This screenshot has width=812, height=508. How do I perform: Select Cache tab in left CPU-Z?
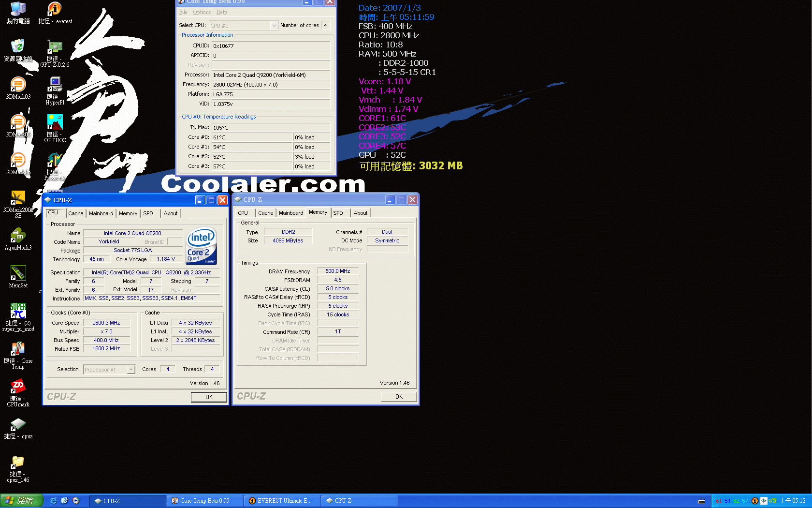tap(75, 213)
